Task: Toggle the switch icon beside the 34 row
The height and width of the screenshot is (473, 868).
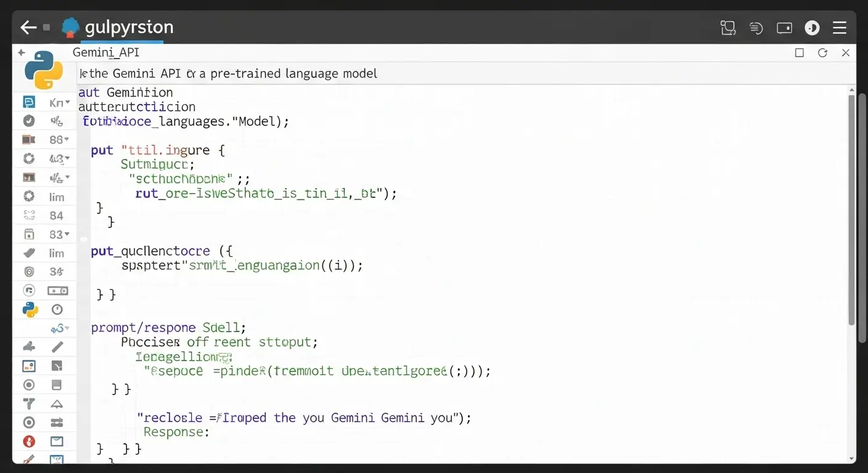Action: click(x=57, y=290)
